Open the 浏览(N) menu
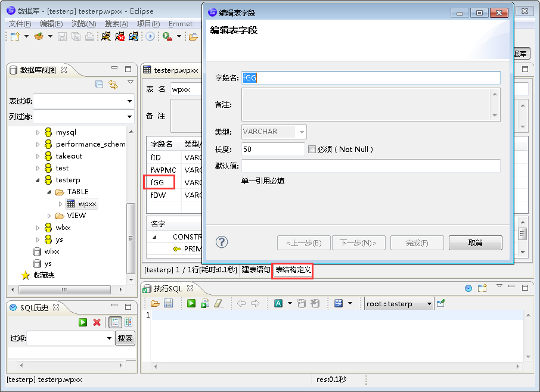This screenshot has height=392, width=540. tap(83, 24)
